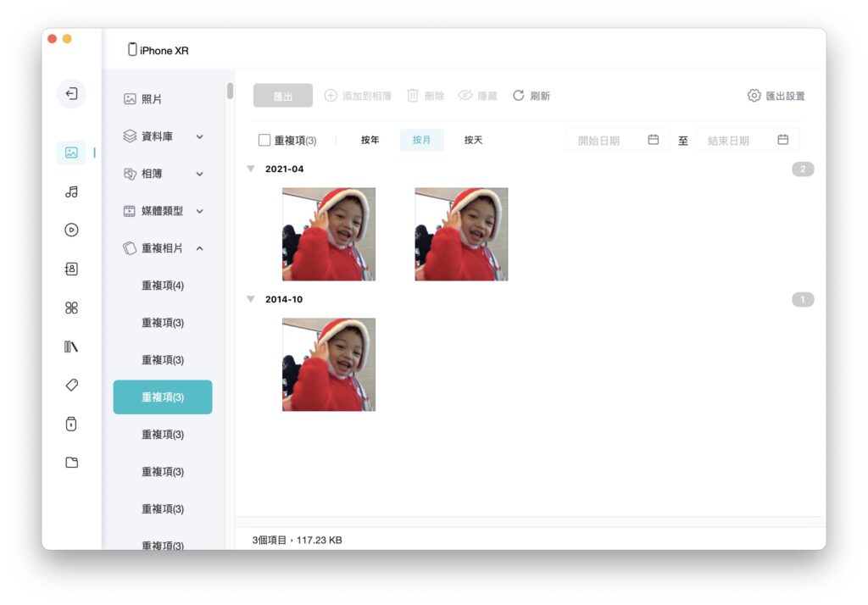Click the grey 匯出 export button
This screenshot has height=605, width=868.
283,96
